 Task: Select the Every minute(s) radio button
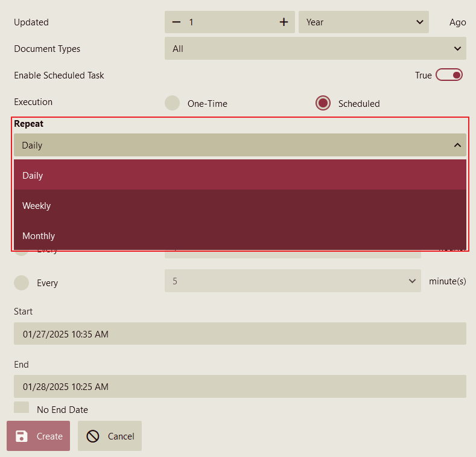pyautogui.click(x=22, y=283)
